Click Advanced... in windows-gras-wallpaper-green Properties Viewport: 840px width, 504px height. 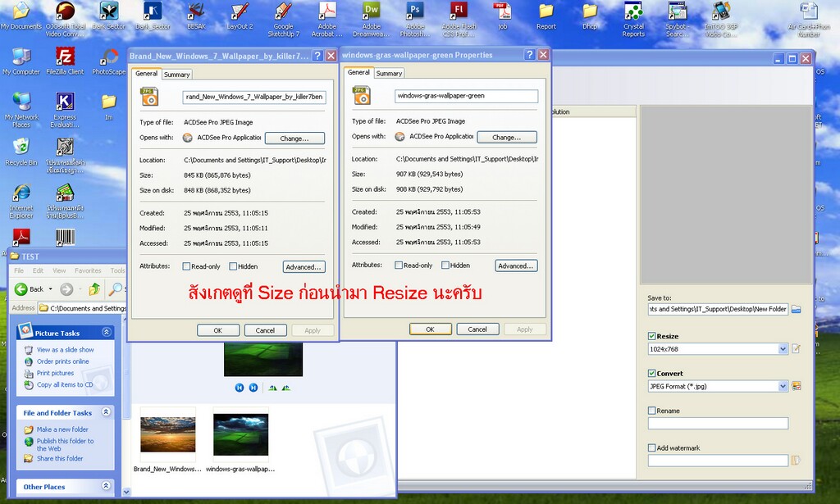(x=516, y=266)
